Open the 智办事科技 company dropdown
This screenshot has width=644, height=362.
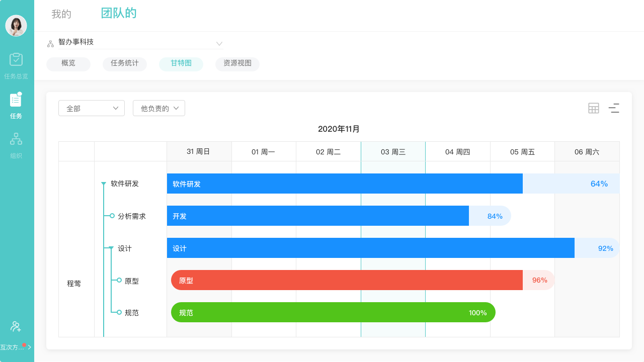point(219,43)
